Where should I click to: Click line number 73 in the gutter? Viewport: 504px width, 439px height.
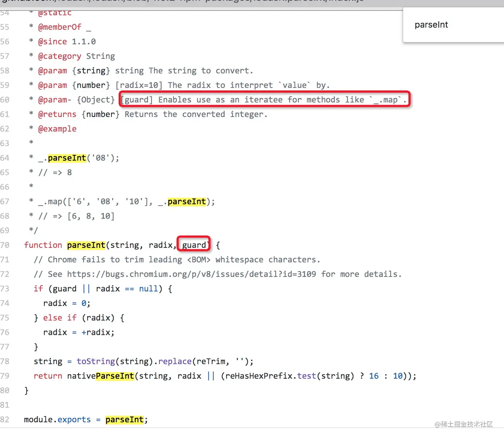click(5, 289)
